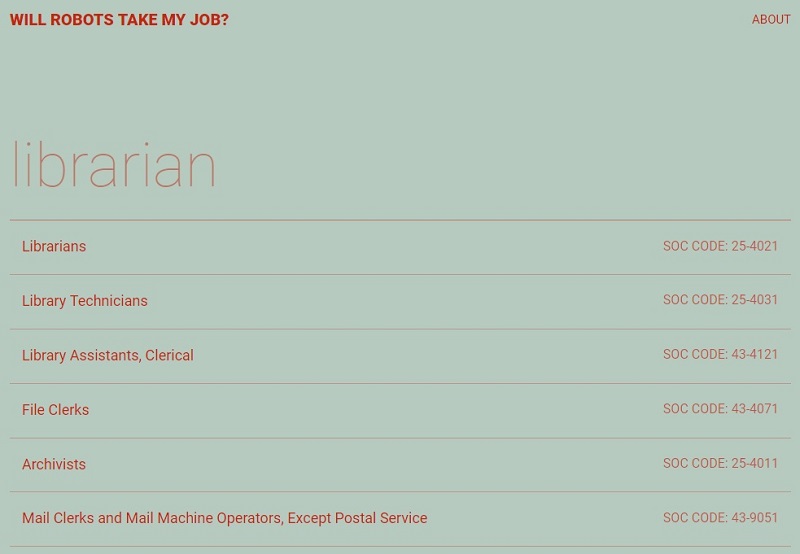
Task: Open the About page
Action: click(771, 20)
